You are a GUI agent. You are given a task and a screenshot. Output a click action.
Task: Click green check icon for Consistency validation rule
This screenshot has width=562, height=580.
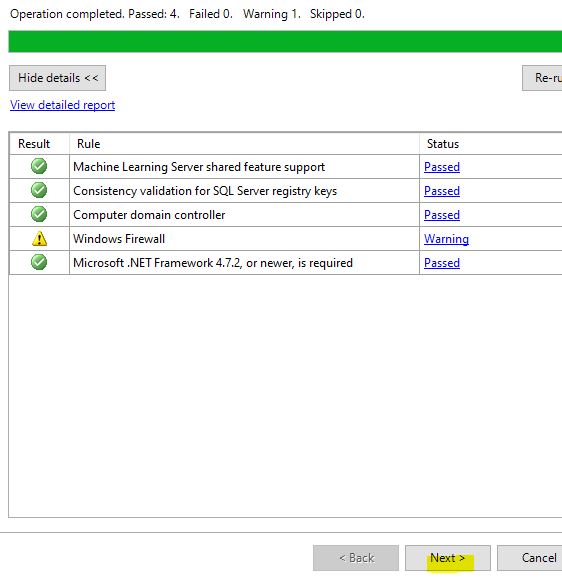click(x=39, y=190)
